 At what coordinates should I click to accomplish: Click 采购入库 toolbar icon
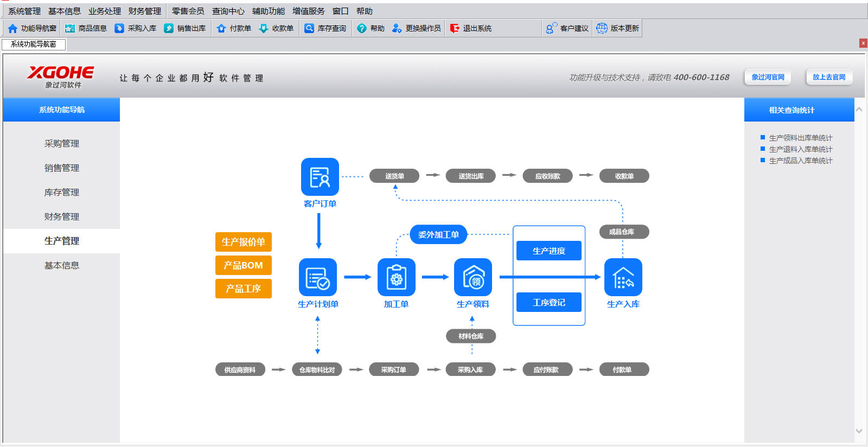coord(119,28)
